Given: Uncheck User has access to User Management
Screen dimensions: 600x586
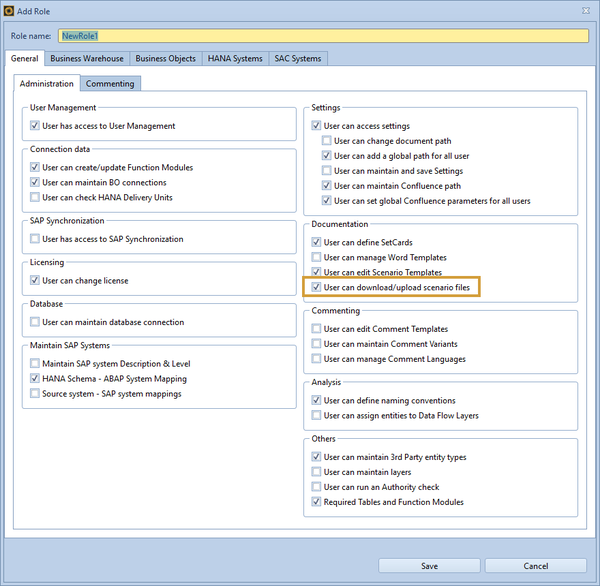Looking at the screenshot, I should (36, 126).
